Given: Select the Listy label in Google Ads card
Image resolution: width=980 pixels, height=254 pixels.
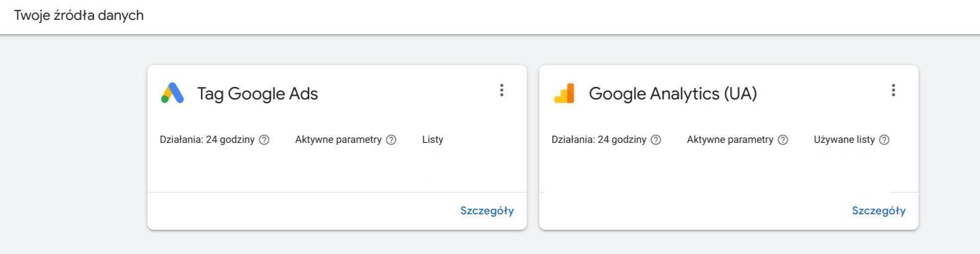Looking at the screenshot, I should pyautogui.click(x=433, y=140).
